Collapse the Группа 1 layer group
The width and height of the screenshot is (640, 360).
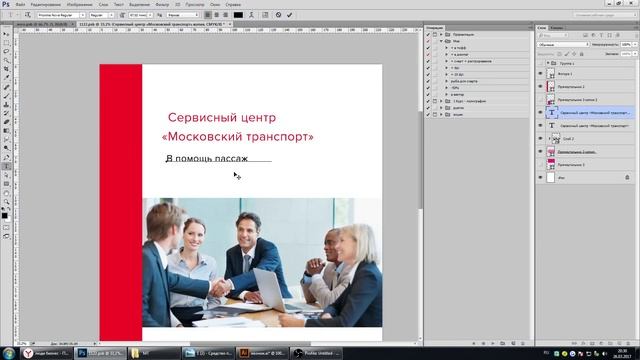point(548,63)
